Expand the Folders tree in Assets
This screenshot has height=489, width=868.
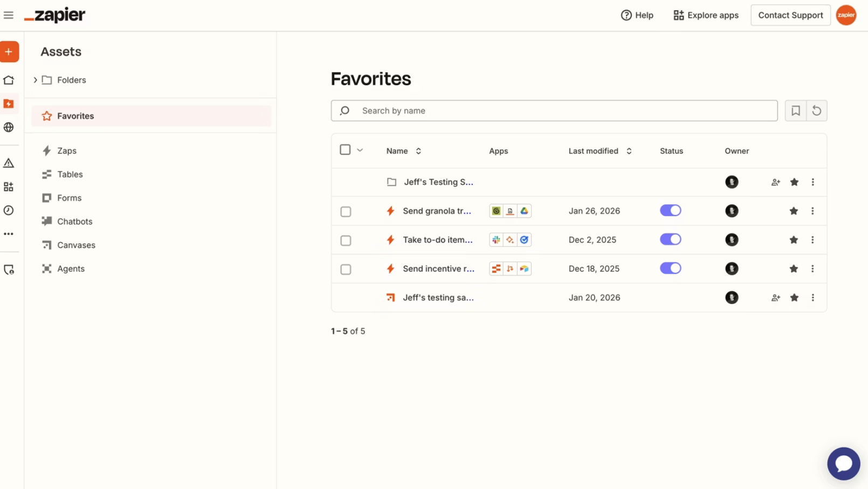[x=35, y=80]
